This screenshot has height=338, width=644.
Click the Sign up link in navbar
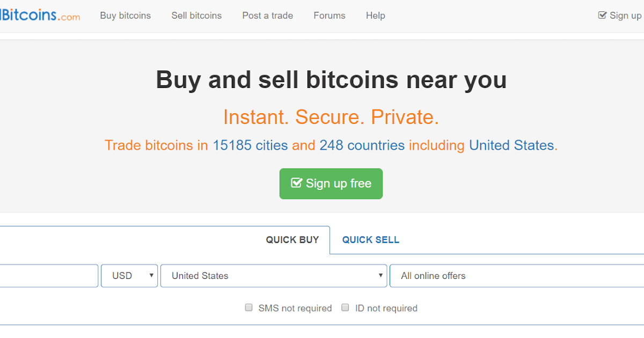(x=625, y=16)
